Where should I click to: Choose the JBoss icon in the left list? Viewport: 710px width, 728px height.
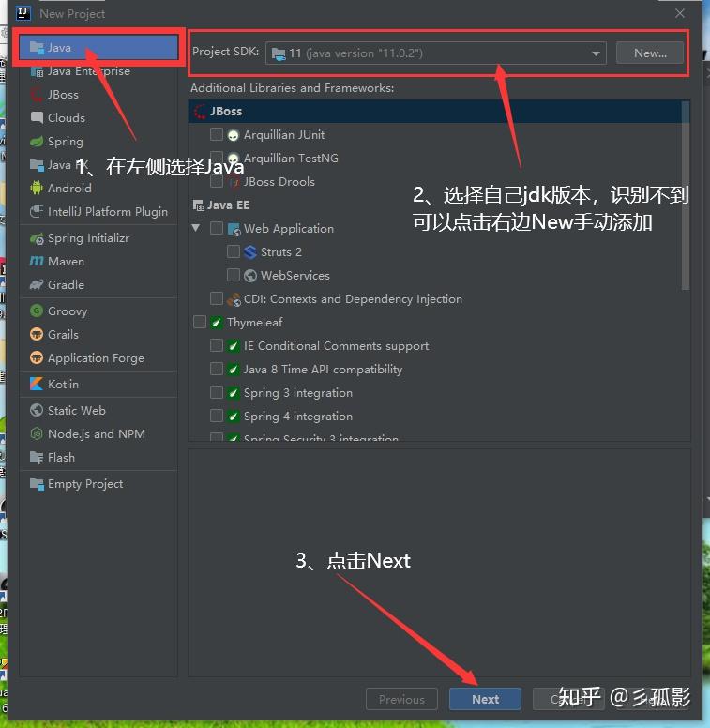point(37,94)
